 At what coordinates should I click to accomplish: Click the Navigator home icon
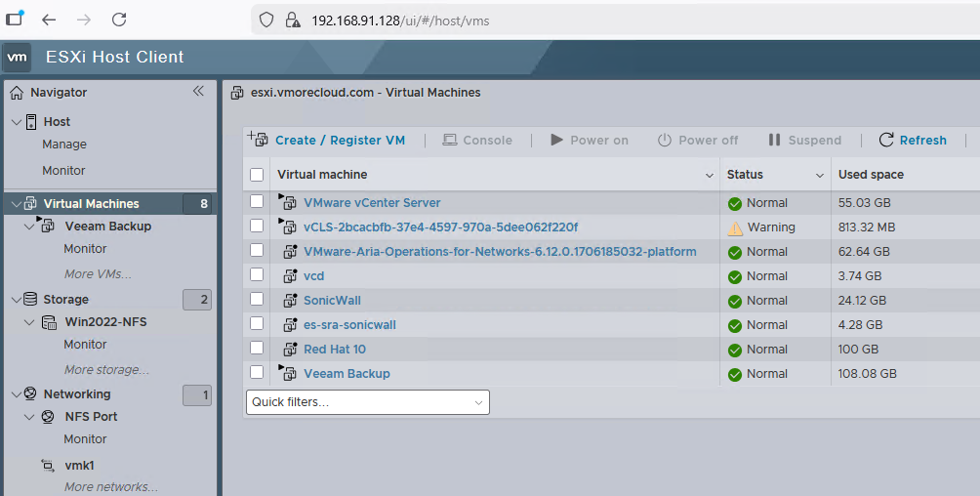coord(17,93)
